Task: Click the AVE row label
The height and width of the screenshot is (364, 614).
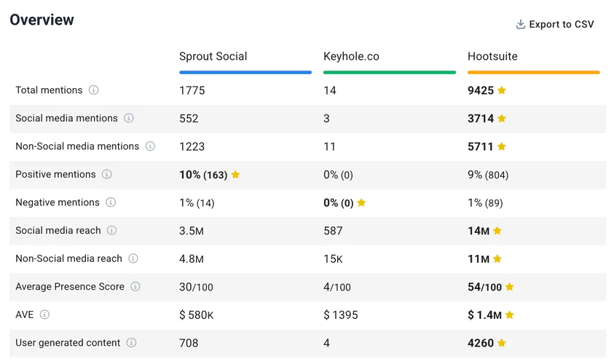Action: [25, 314]
